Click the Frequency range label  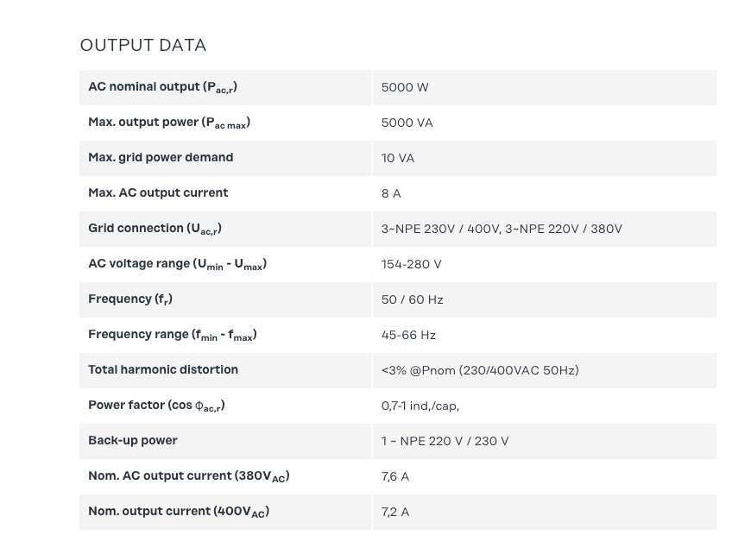click(172, 335)
